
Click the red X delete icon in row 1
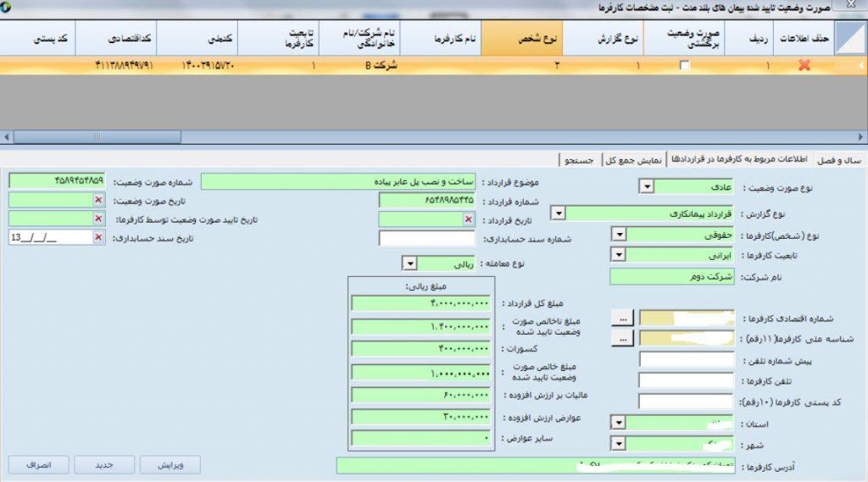click(x=804, y=65)
